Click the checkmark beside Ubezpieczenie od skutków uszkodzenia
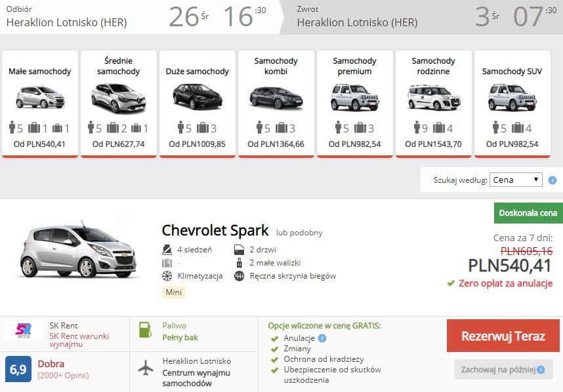The image size is (563, 392). [x=275, y=370]
